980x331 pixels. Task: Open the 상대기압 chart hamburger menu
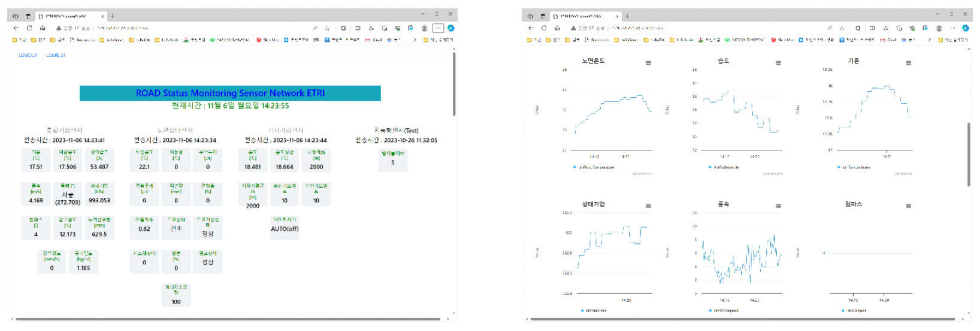pyautogui.click(x=648, y=206)
